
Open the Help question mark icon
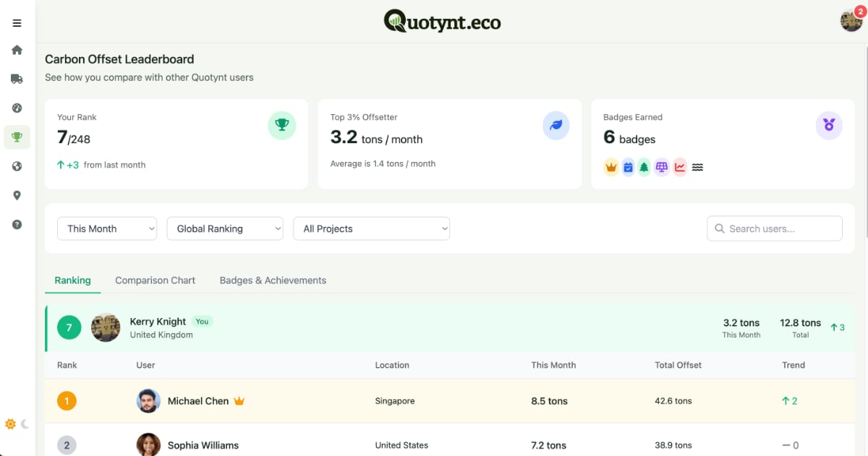[16, 224]
